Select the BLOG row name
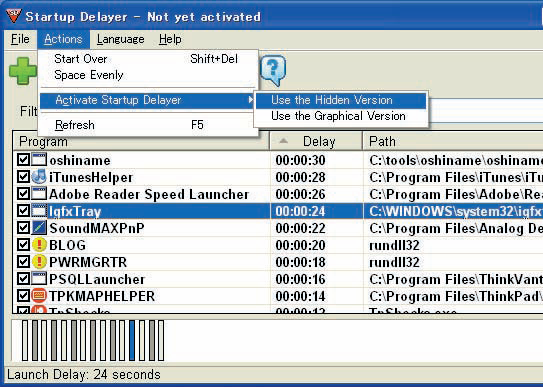Screen dimensions: 543x387 pos(68,245)
